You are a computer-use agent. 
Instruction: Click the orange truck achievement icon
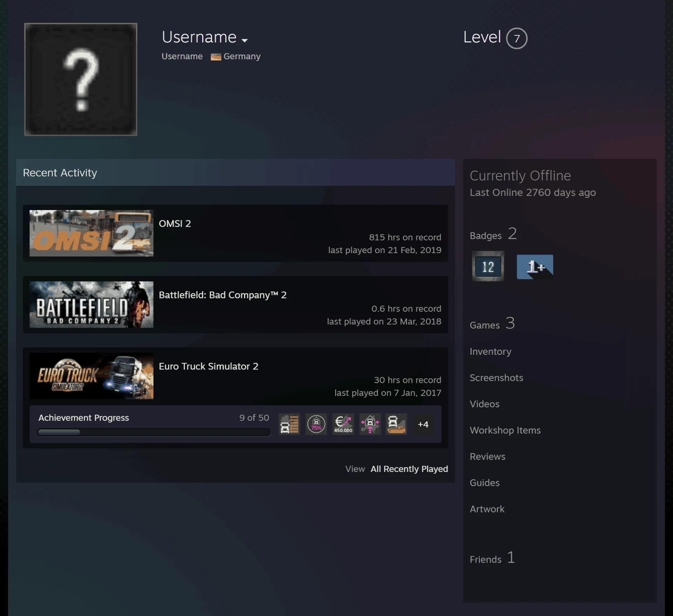[396, 424]
